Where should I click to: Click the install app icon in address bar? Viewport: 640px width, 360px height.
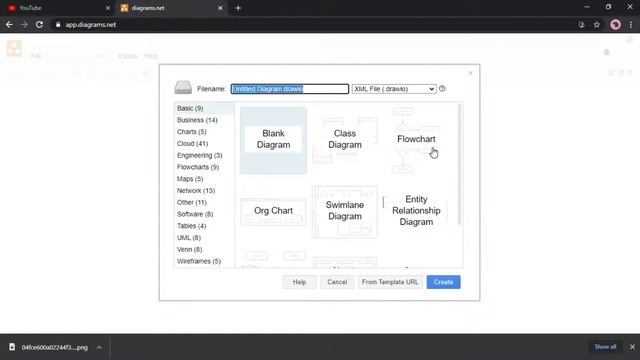coord(581,24)
